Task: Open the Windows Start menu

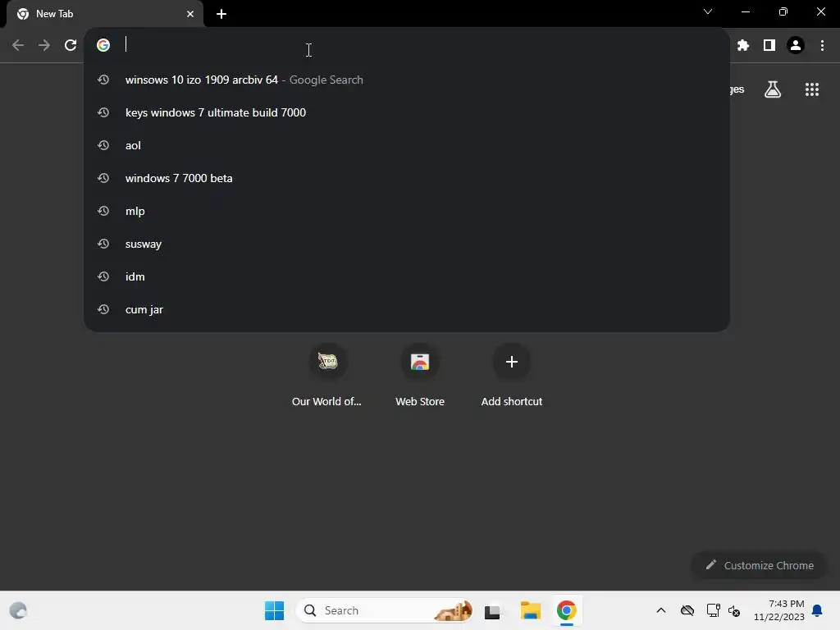Action: (x=274, y=610)
